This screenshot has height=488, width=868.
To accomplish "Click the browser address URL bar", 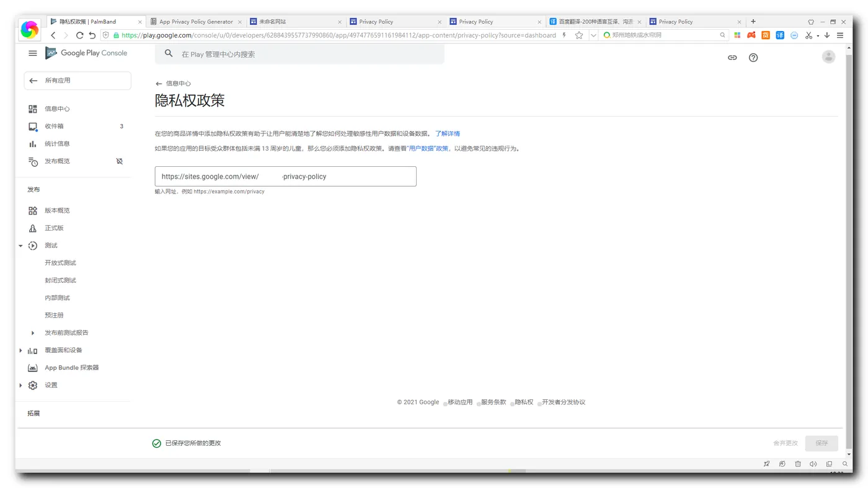I will 338,35.
